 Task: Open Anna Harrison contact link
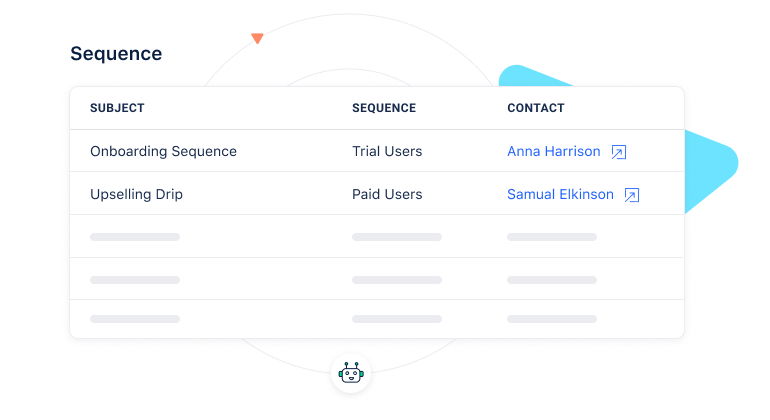point(554,152)
